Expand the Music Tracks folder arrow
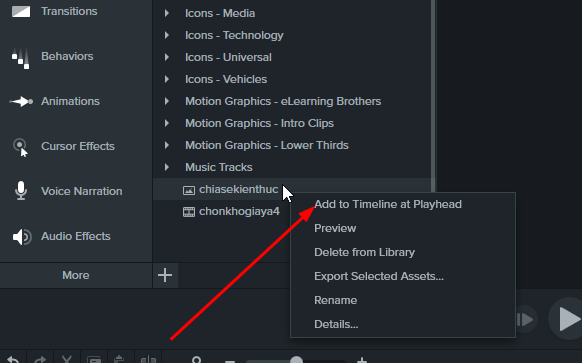This screenshot has height=363, width=582. click(x=167, y=167)
